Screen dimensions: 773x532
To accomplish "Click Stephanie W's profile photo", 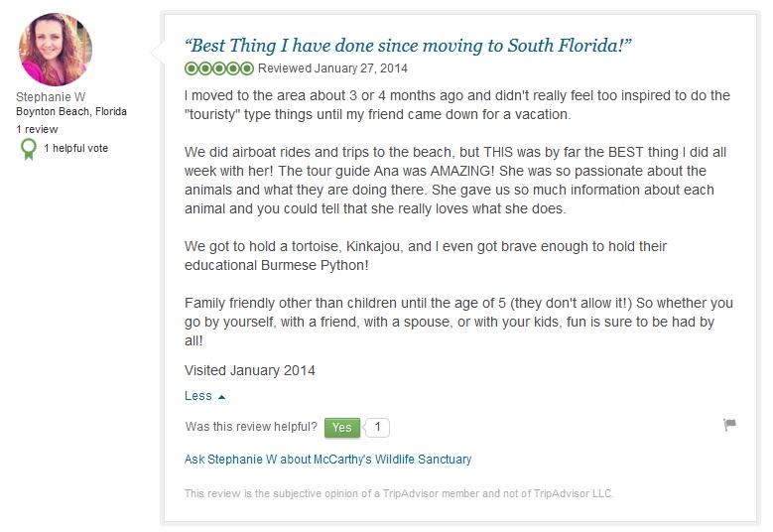I will pyautogui.click(x=56, y=50).
